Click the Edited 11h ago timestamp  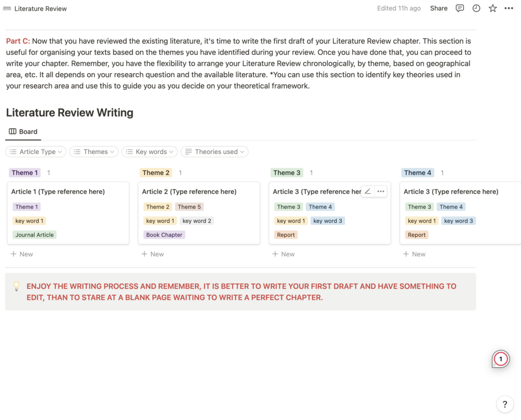[399, 8]
